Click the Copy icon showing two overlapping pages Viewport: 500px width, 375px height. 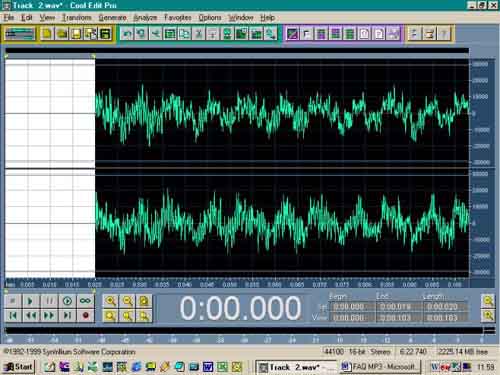tap(184, 34)
